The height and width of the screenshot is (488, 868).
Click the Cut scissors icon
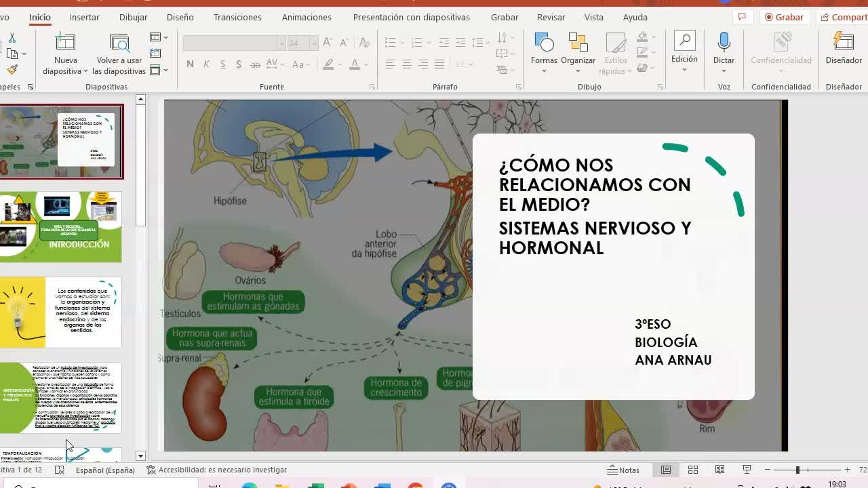(12, 38)
